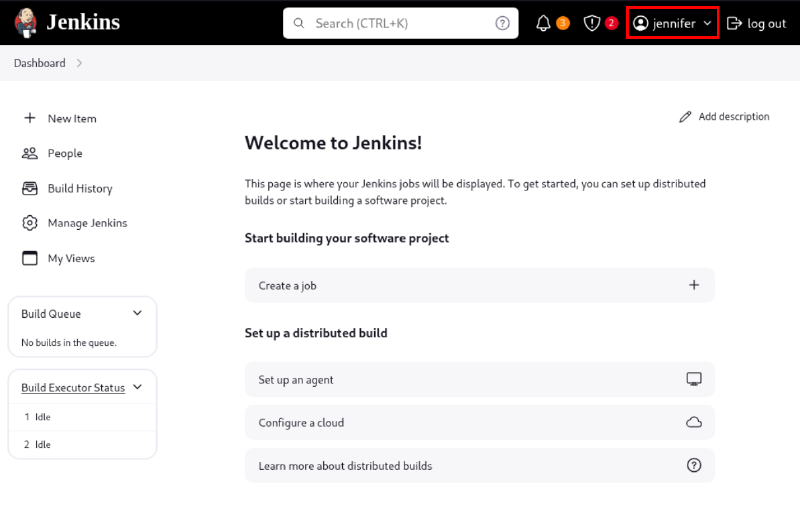Click the Search (CTRL+K) input field
800x506 pixels.
click(x=401, y=23)
